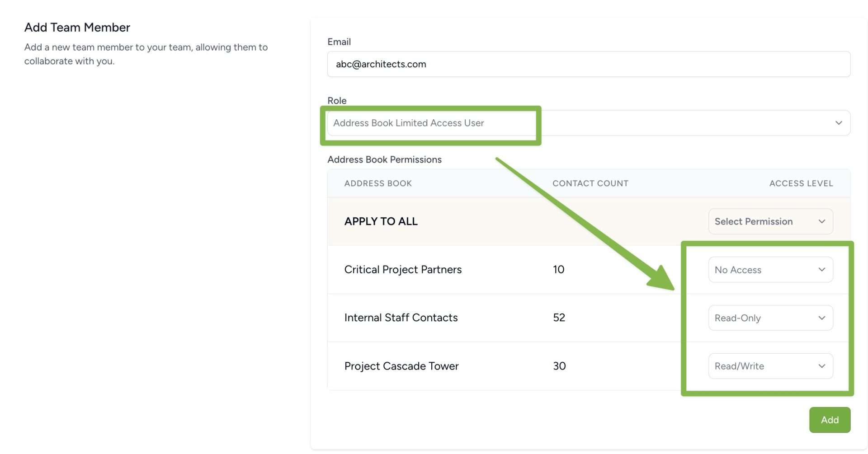Click the CONTACT COUNT column header
Screen dimensions: 868x454
[590, 183]
